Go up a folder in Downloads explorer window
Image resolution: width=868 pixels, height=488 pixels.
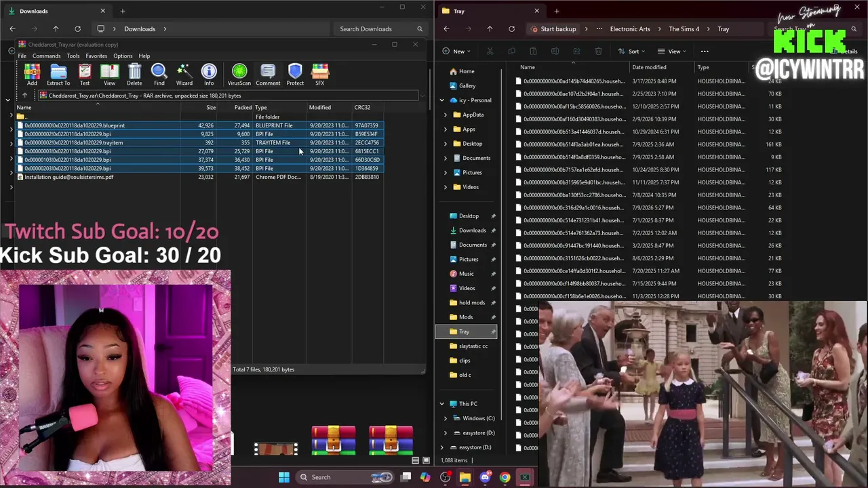pos(56,29)
